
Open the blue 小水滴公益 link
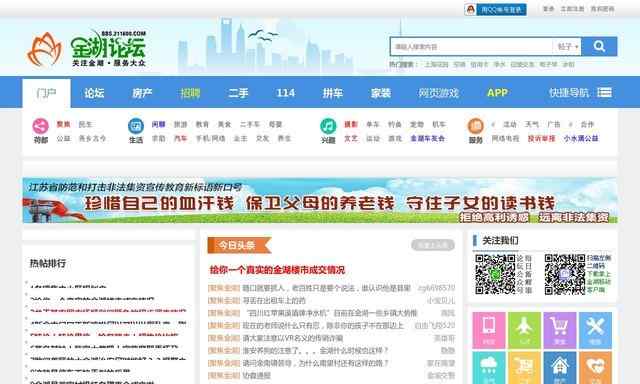point(581,139)
